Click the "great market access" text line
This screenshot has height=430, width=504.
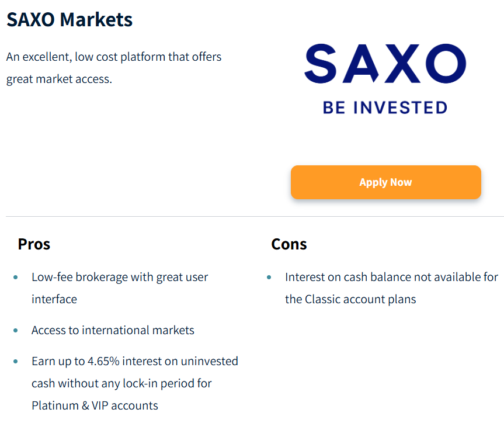58,79
